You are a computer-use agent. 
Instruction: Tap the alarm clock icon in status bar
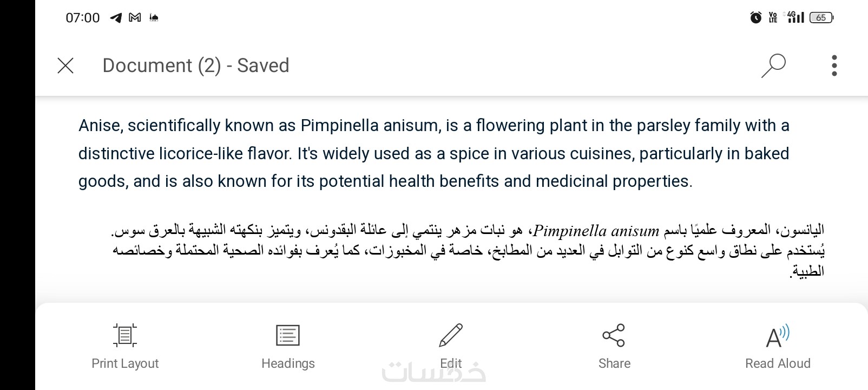pyautogui.click(x=755, y=18)
